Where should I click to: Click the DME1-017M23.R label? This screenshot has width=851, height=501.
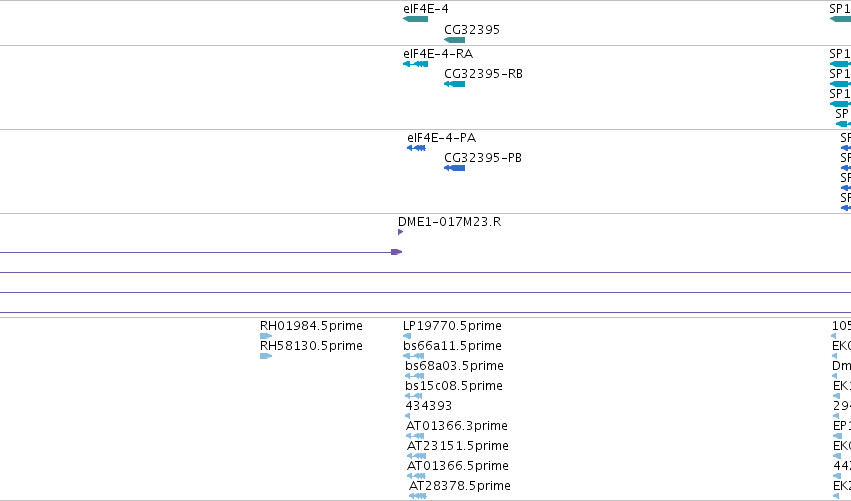click(449, 222)
